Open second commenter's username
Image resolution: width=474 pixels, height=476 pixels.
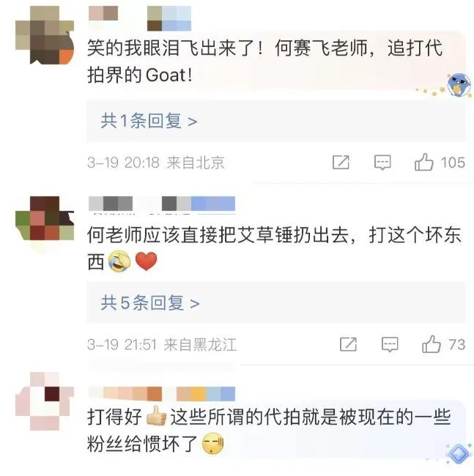tap(162, 204)
